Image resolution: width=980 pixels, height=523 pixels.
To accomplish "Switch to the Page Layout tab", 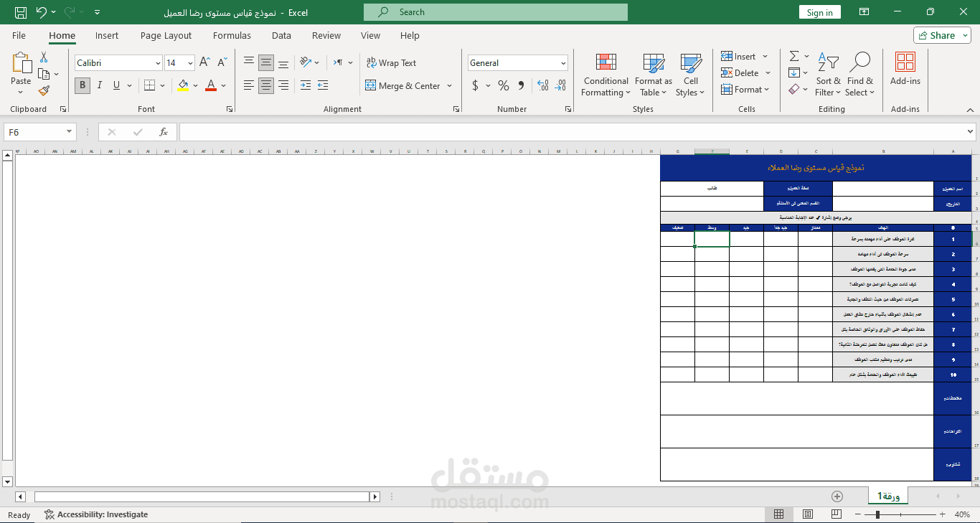I will click(x=166, y=35).
